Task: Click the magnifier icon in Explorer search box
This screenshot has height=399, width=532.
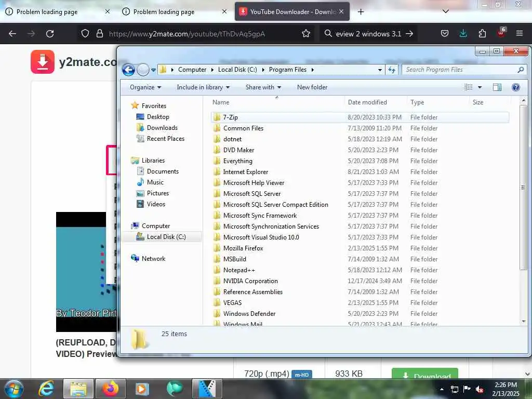Action: coord(521,70)
